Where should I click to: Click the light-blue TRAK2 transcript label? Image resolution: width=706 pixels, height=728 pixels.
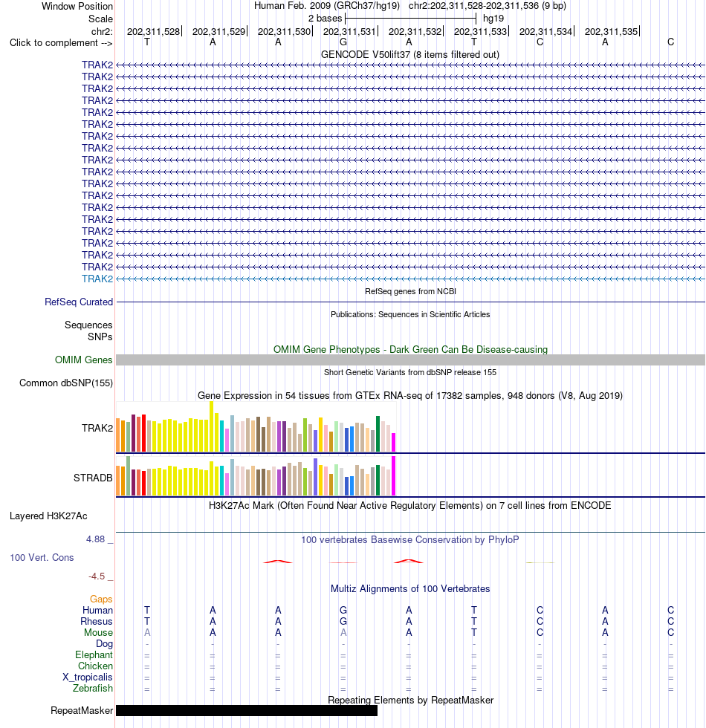click(97, 279)
